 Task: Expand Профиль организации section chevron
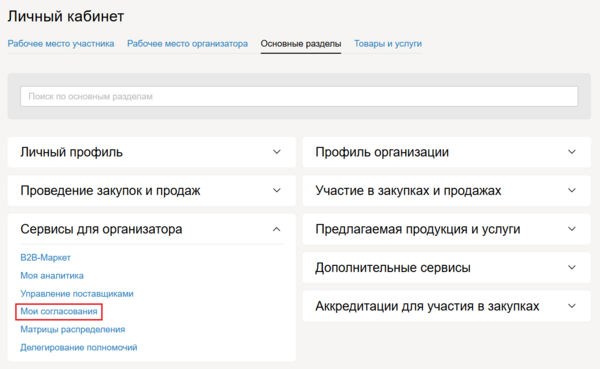point(572,152)
